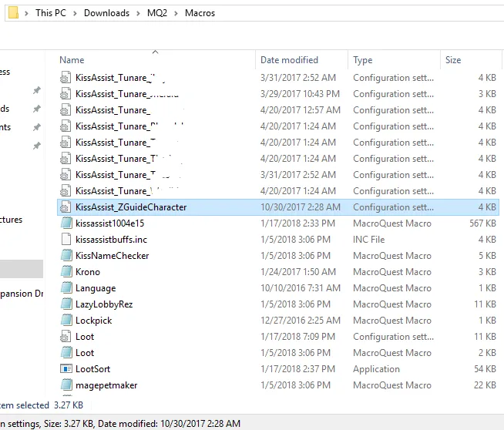Screen dimensions: 504x430
Task: Click the kissassistbuffs.inc file icon
Action: click(x=66, y=240)
